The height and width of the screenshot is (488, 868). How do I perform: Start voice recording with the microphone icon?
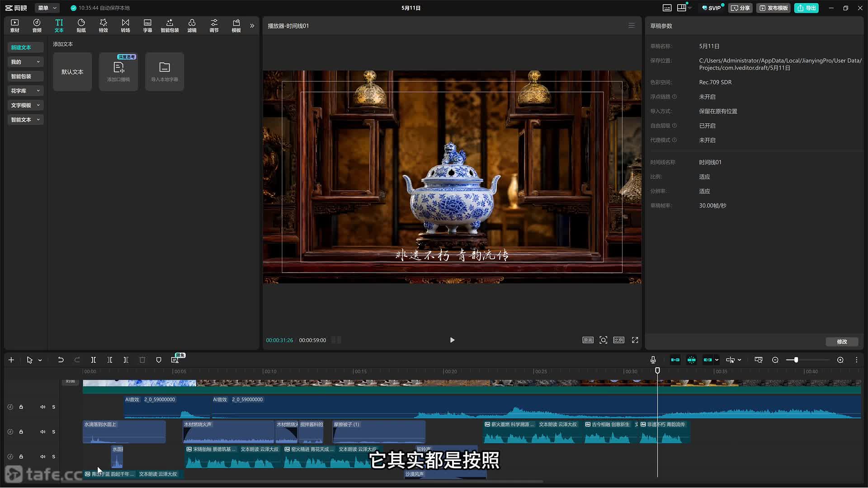tap(653, 360)
